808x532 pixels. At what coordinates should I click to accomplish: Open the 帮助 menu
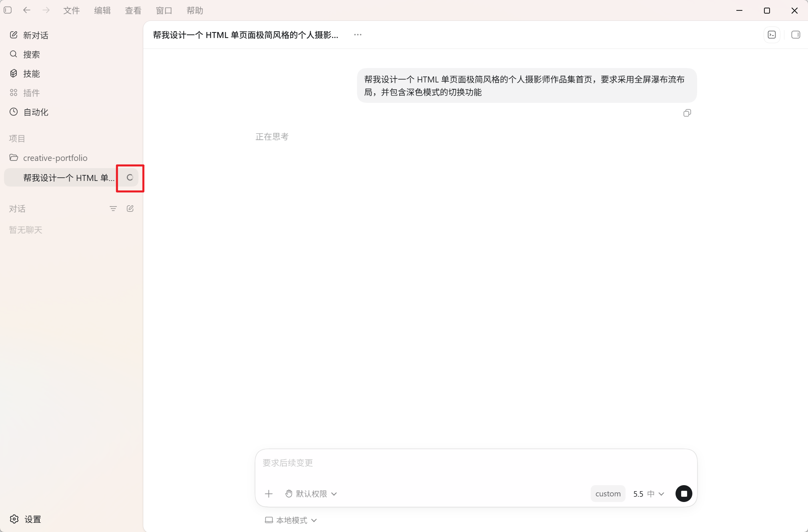click(195, 10)
